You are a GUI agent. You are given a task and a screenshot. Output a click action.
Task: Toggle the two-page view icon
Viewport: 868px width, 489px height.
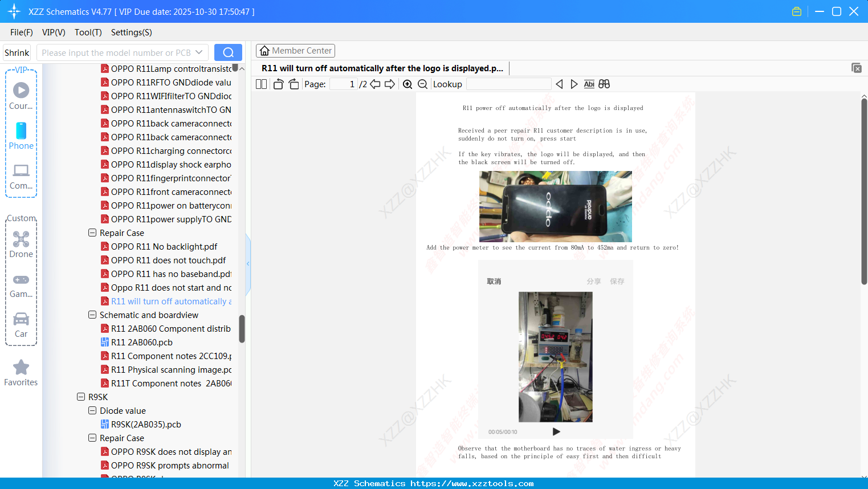[x=262, y=84]
